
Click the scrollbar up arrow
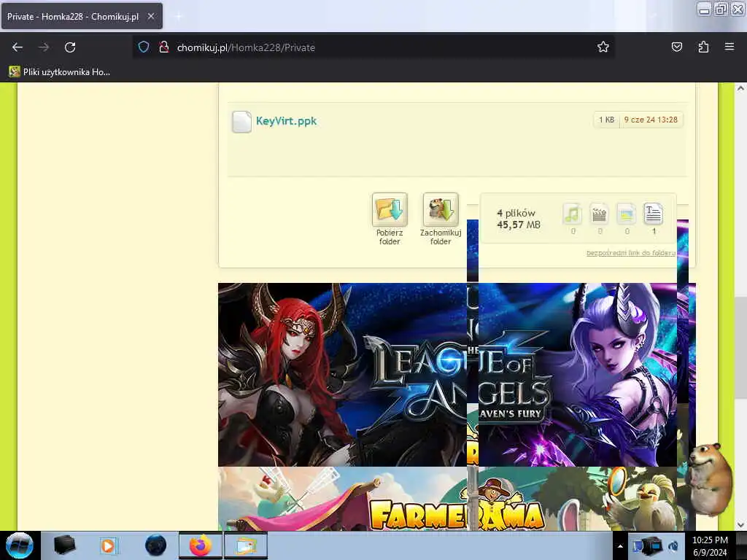point(740,88)
